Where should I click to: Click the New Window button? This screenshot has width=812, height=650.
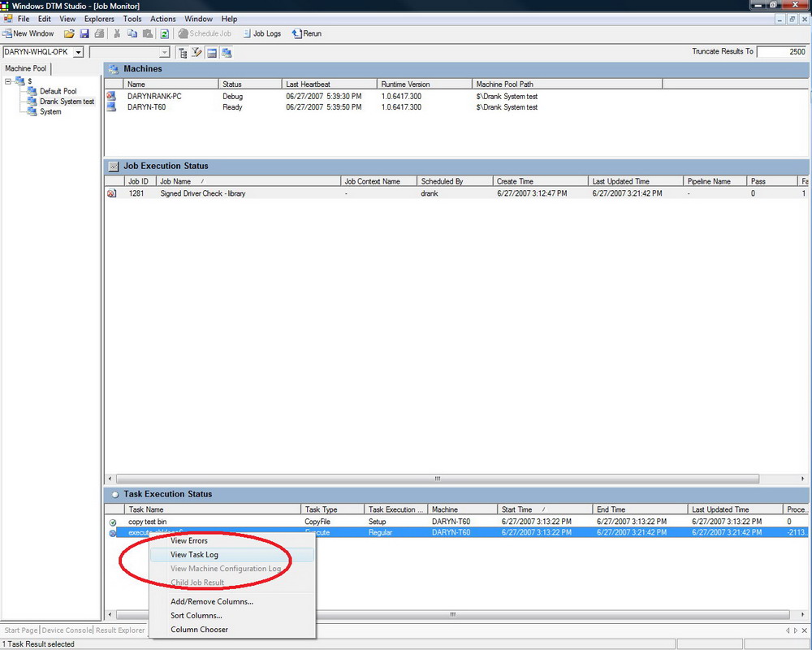pos(28,33)
